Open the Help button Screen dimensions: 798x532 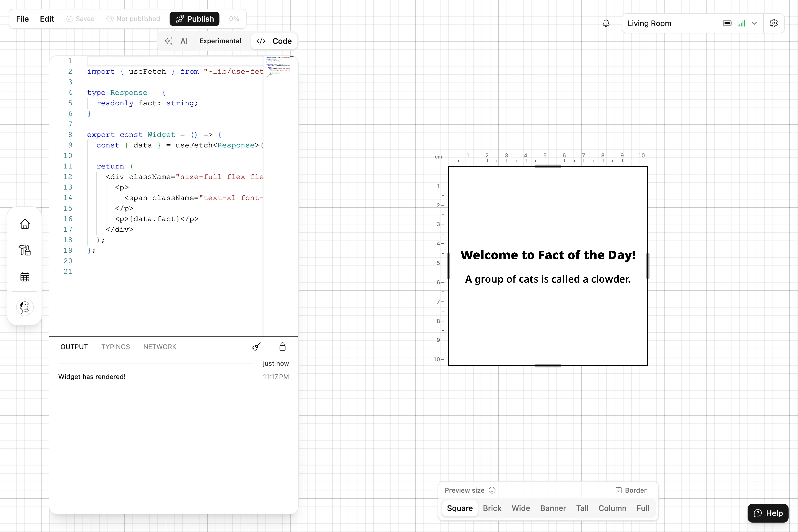pyautogui.click(x=768, y=513)
